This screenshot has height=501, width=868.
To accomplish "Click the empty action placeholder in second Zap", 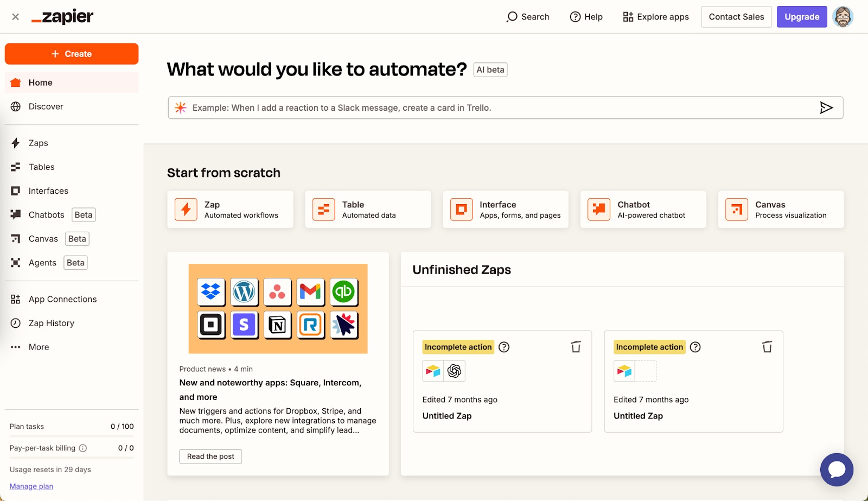I will tap(646, 371).
